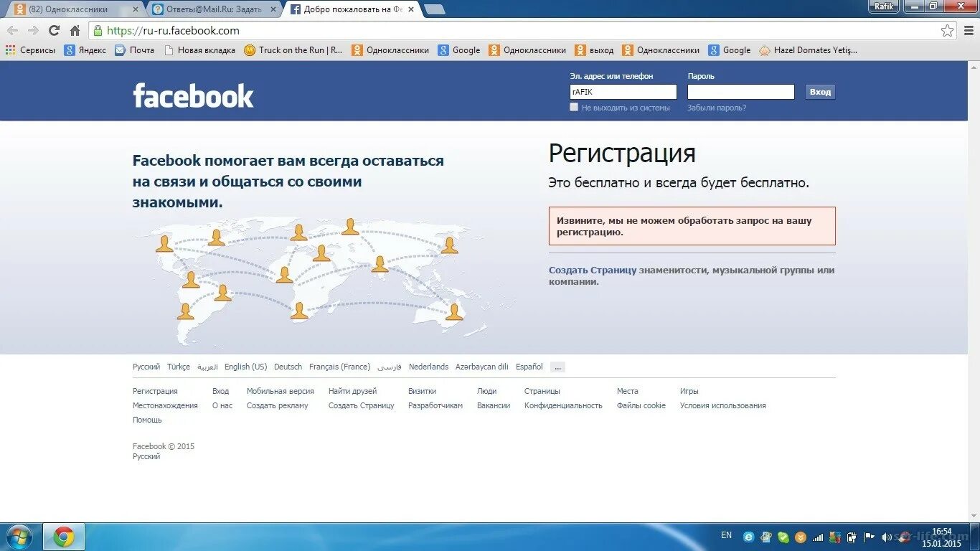
Task: Switch language to Español
Action: pyautogui.click(x=529, y=367)
